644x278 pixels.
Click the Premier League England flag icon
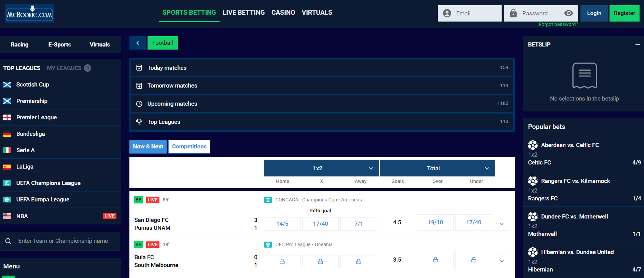click(x=7, y=117)
